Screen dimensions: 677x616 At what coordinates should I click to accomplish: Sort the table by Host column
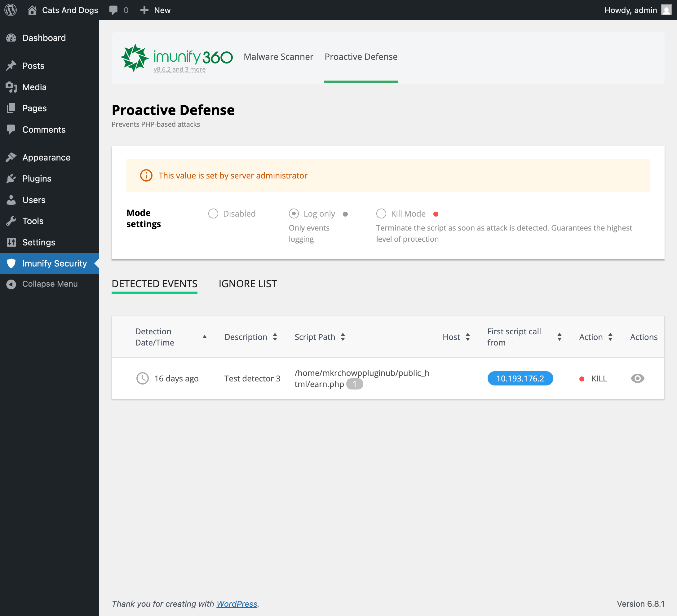pos(468,337)
